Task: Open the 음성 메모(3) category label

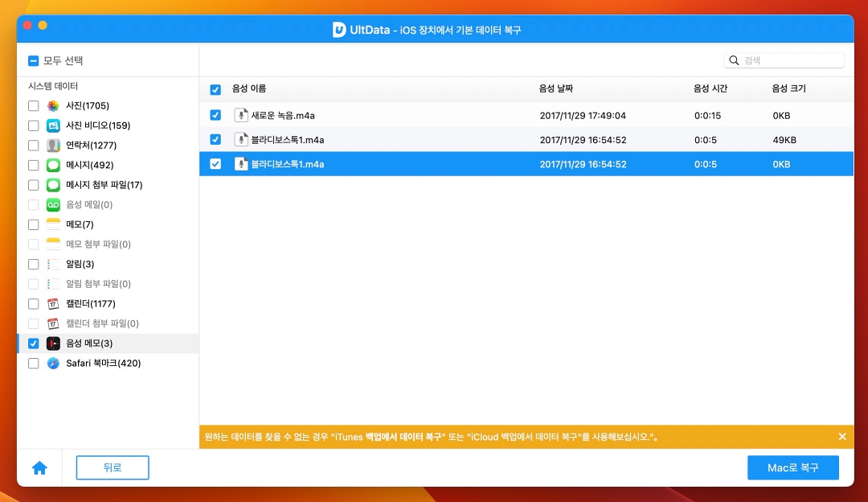Action: coord(89,344)
